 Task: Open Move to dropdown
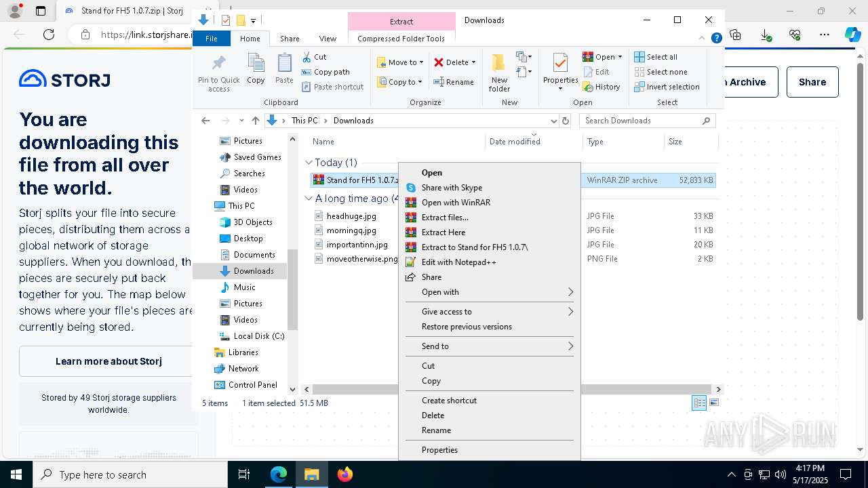(x=400, y=62)
